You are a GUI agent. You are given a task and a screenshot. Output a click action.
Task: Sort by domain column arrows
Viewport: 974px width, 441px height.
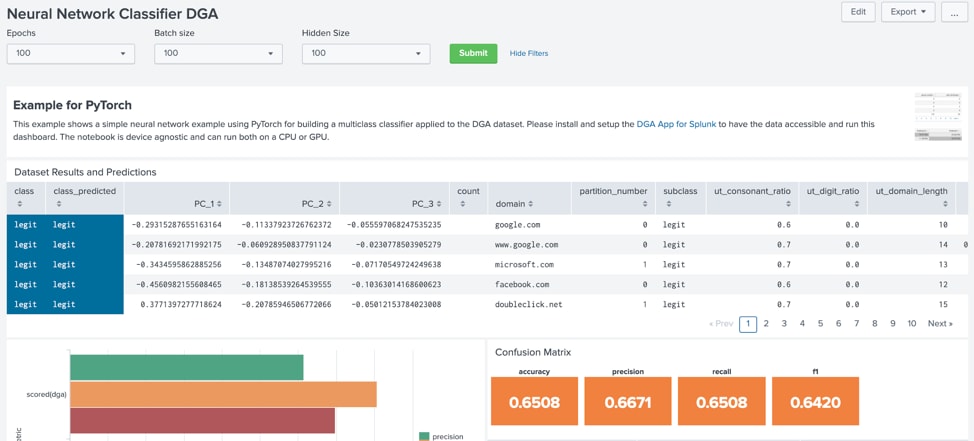[x=526, y=204]
